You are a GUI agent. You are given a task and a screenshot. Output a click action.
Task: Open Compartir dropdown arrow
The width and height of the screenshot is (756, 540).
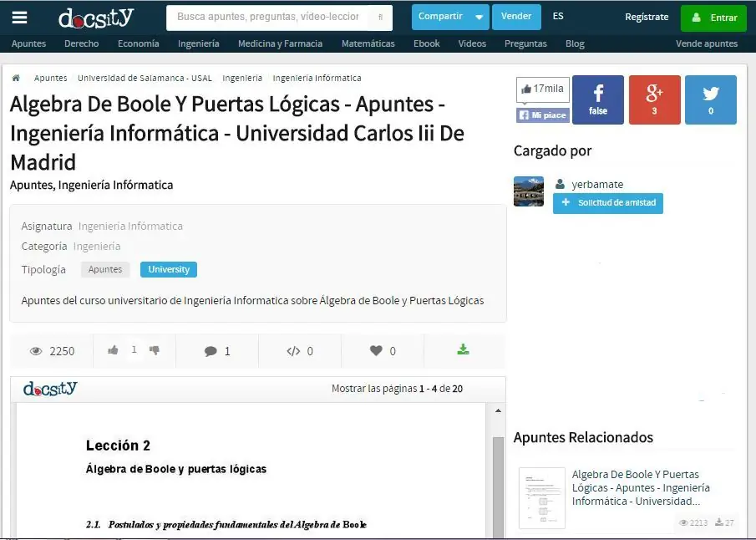[479, 17]
